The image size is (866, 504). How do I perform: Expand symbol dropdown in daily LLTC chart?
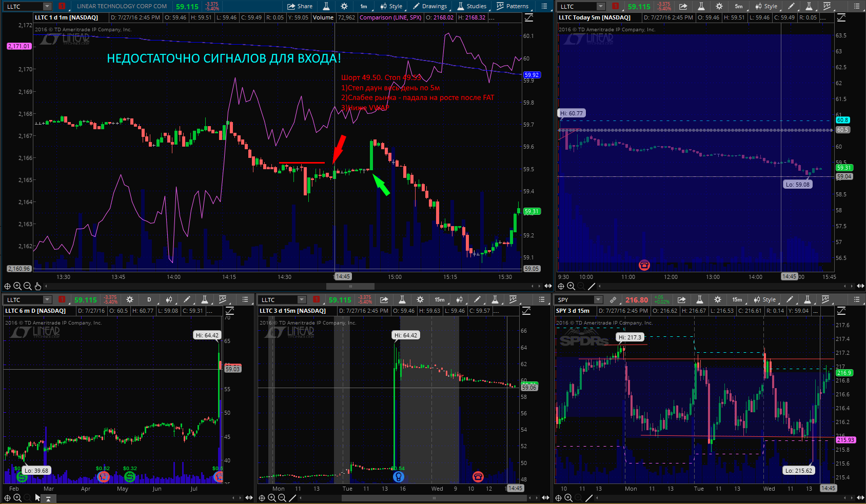[47, 299]
